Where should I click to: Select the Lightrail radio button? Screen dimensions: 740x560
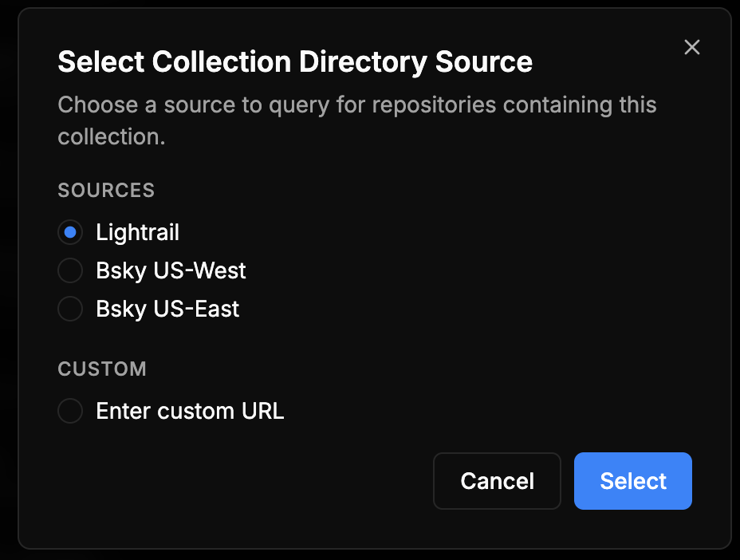pos(70,232)
